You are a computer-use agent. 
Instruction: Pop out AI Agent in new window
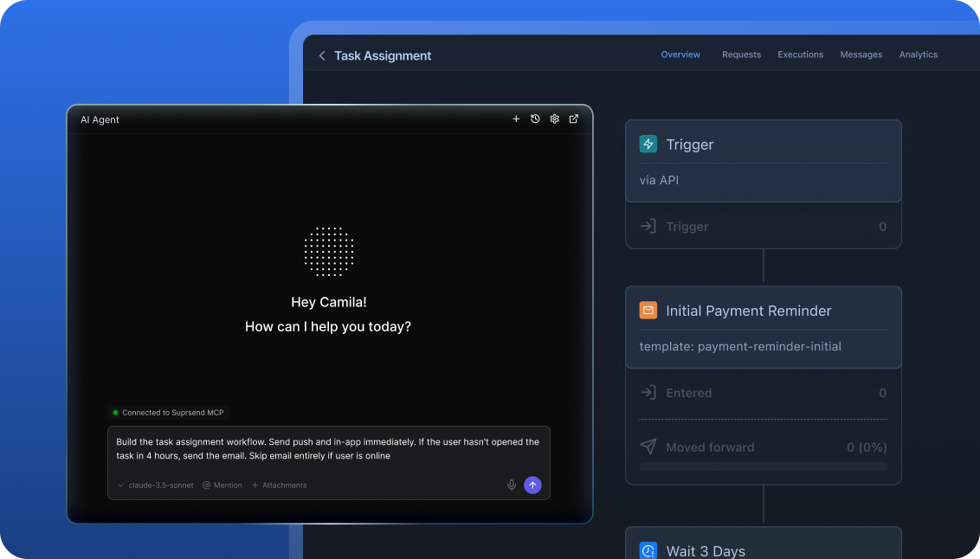pyautogui.click(x=574, y=119)
